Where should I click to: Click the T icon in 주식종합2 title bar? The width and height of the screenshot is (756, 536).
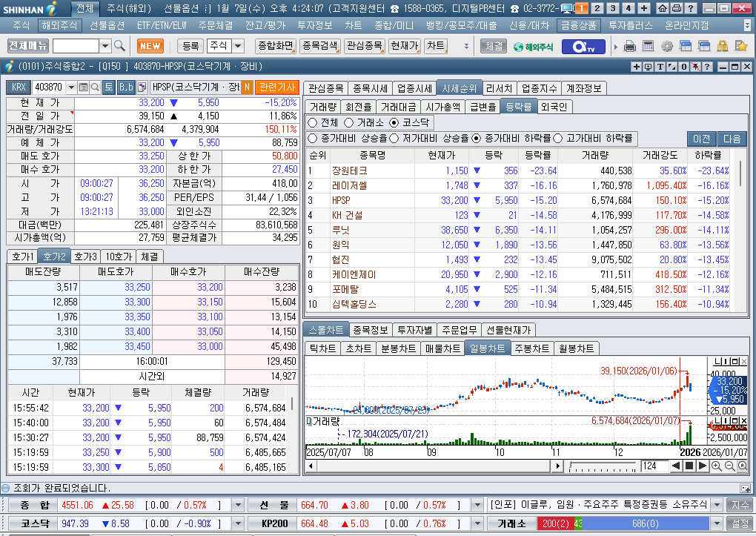coord(660,67)
